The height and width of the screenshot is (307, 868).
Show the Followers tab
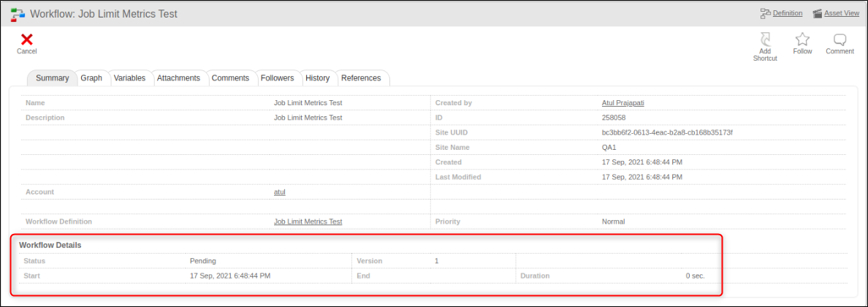click(x=277, y=78)
